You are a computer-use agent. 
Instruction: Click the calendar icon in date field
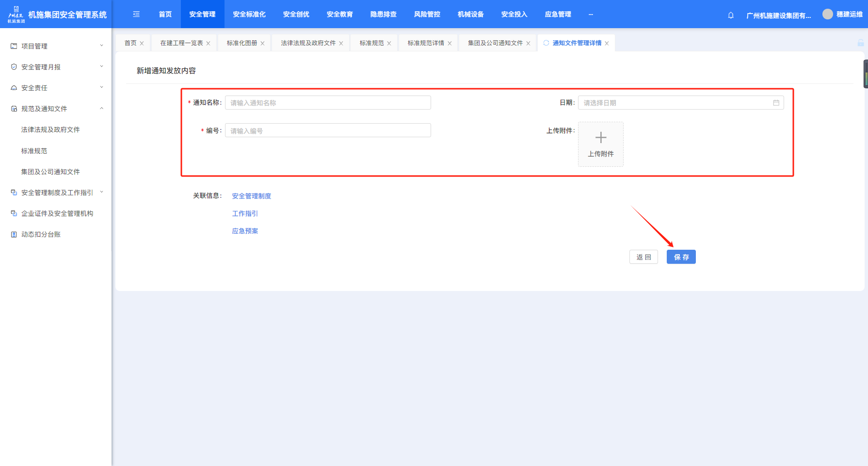776,103
